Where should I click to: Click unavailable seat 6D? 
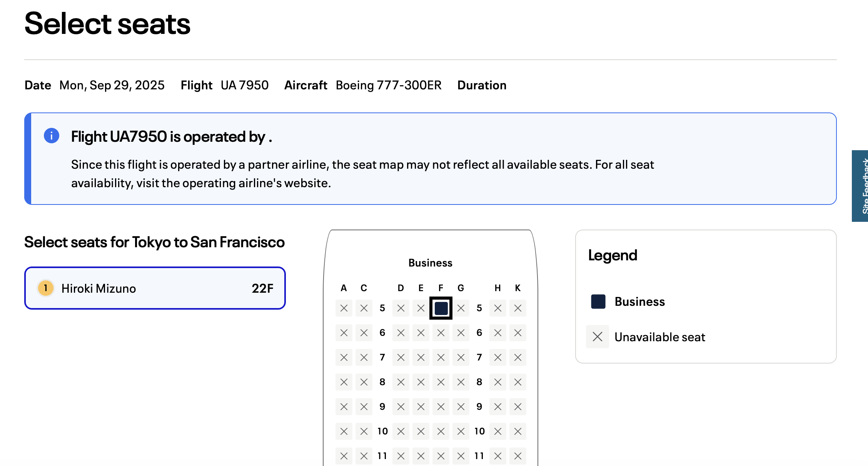tap(401, 333)
